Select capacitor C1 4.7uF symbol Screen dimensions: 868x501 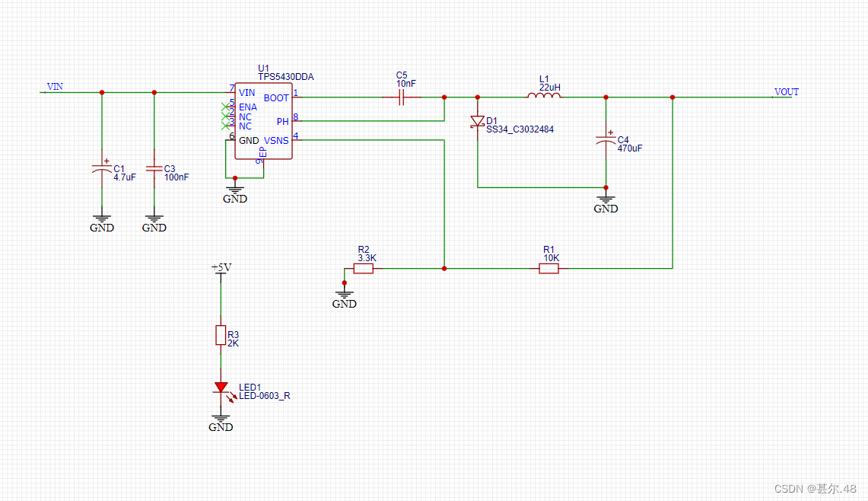[102, 169]
